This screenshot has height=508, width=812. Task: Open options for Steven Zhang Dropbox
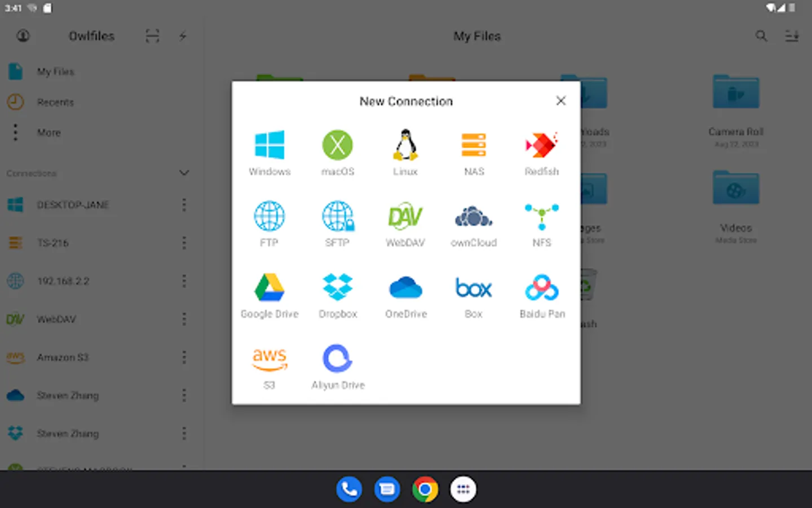184,433
